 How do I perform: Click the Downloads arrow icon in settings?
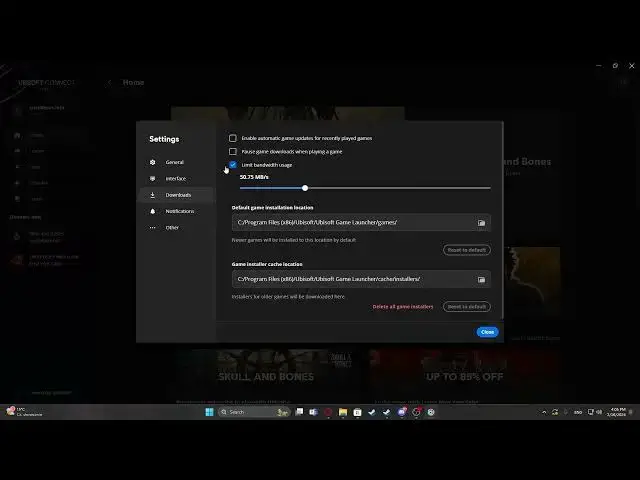153,195
